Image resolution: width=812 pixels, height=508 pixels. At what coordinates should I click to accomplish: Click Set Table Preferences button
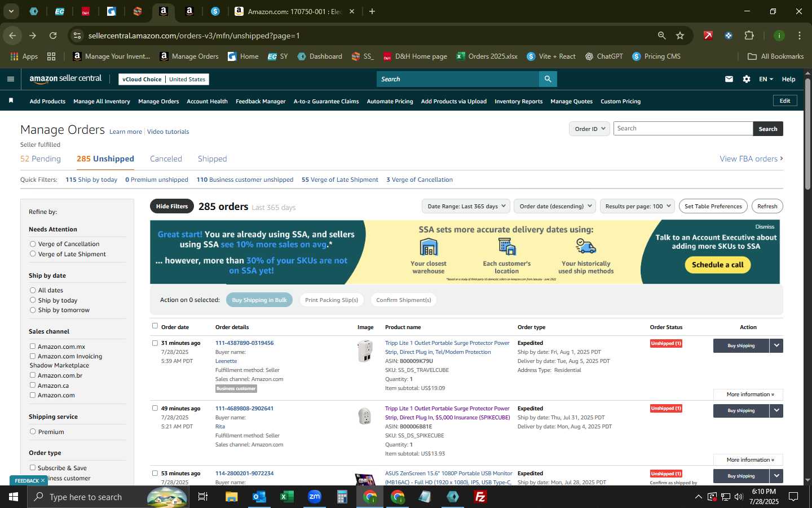(x=713, y=206)
